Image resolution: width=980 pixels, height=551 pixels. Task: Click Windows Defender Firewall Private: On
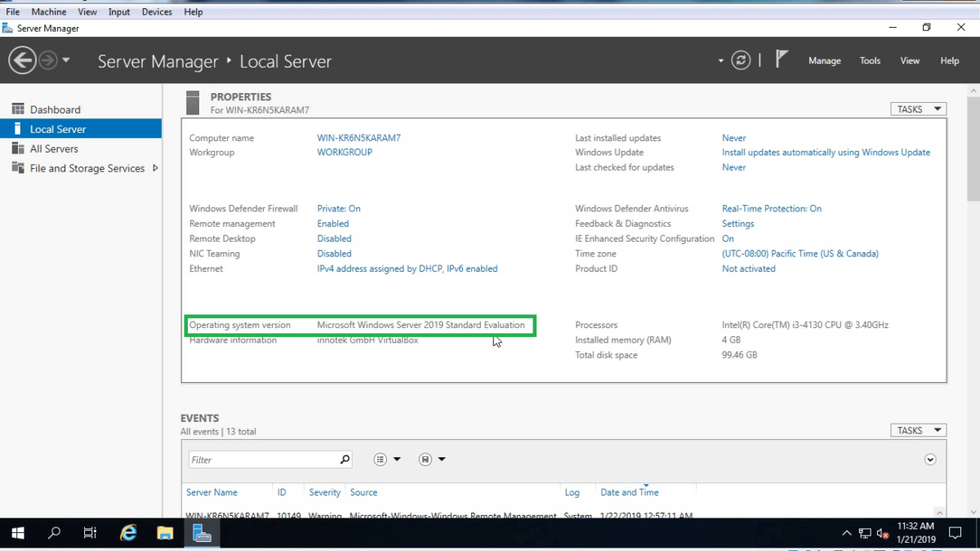(x=339, y=209)
